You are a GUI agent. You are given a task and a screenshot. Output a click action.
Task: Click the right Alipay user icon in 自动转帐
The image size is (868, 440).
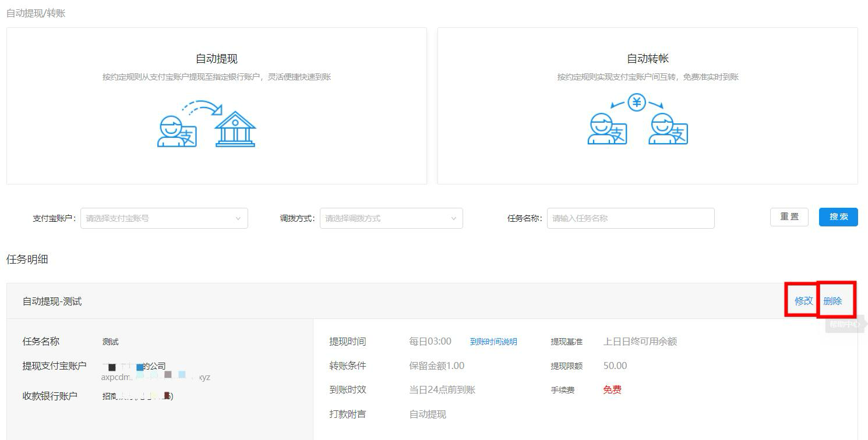pos(668,129)
